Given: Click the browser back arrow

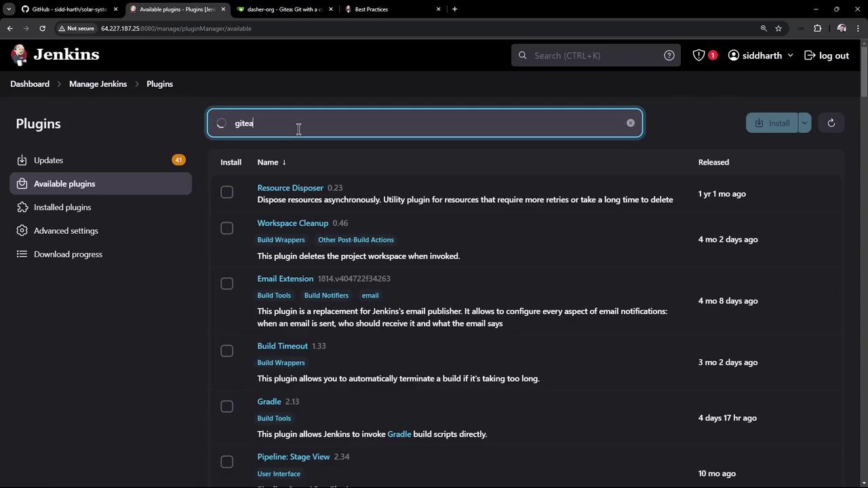Looking at the screenshot, I should [x=9, y=28].
